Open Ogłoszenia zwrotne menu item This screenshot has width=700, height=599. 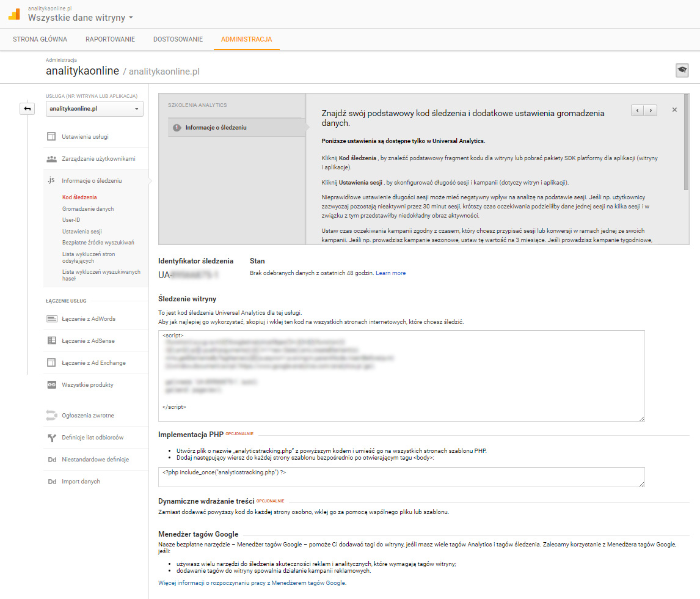[x=88, y=416]
